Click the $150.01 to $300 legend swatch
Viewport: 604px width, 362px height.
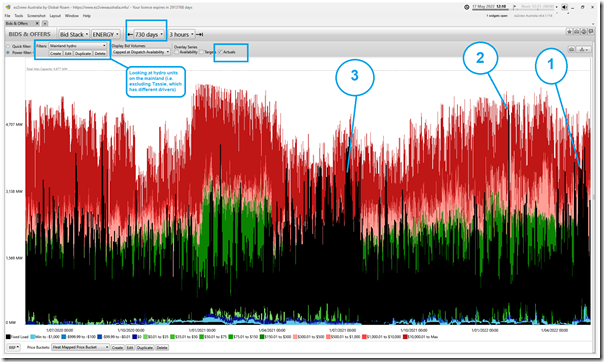[262, 337]
